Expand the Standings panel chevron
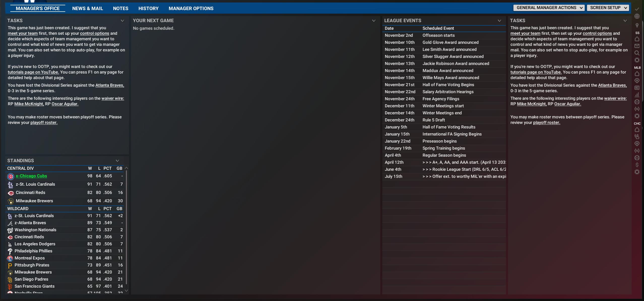This screenshot has height=301, width=644. click(117, 161)
